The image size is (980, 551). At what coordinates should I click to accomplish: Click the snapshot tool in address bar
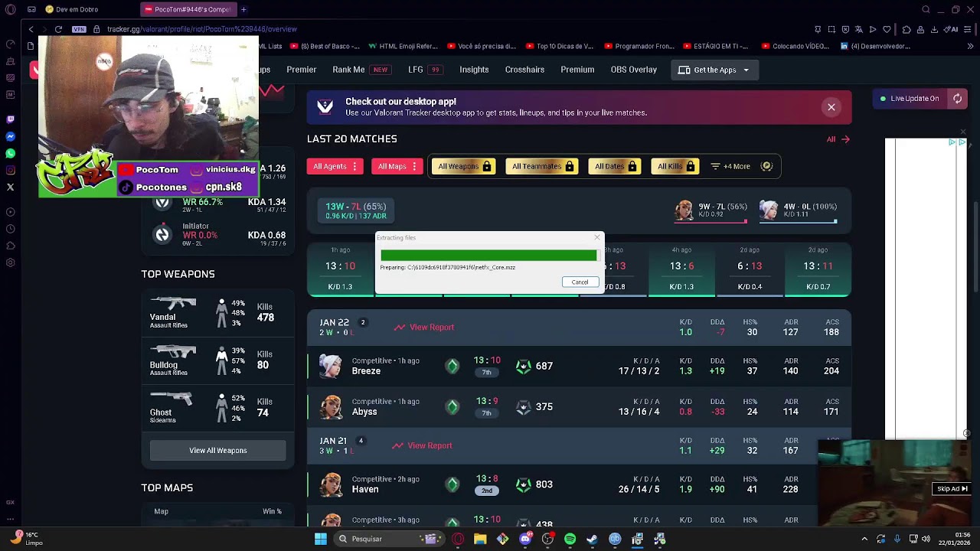tap(831, 29)
